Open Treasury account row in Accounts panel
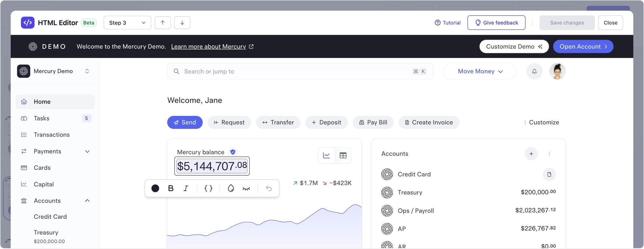The height and width of the screenshot is (249, 644). click(469, 193)
